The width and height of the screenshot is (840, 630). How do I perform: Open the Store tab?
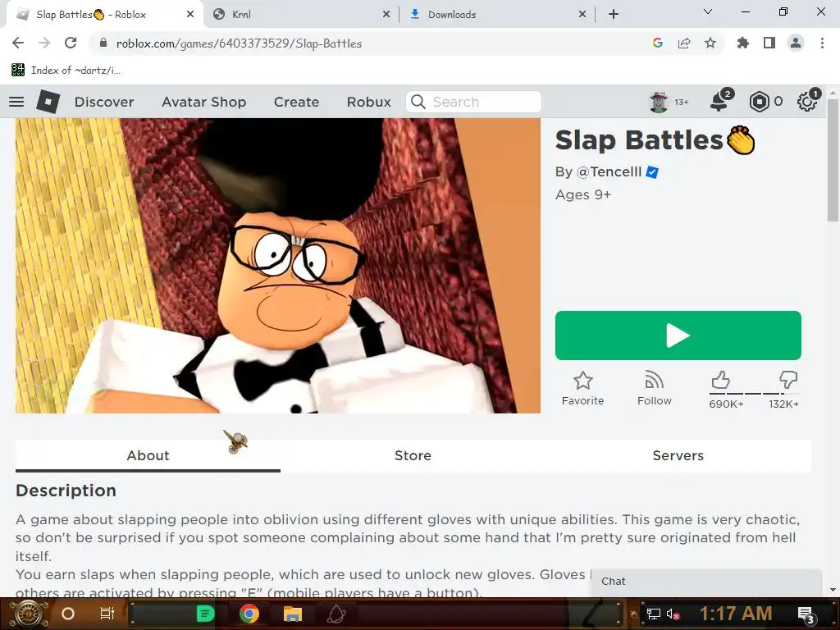413,455
